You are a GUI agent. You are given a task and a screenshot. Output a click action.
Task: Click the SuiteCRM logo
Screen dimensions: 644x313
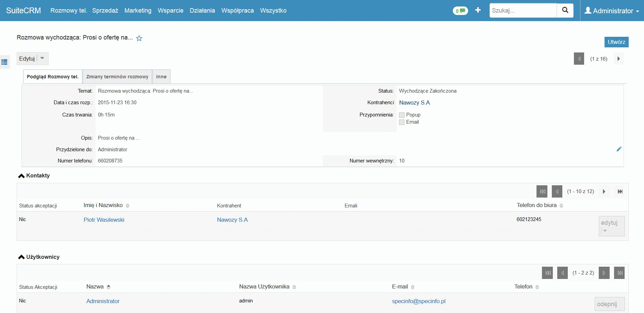click(x=23, y=11)
